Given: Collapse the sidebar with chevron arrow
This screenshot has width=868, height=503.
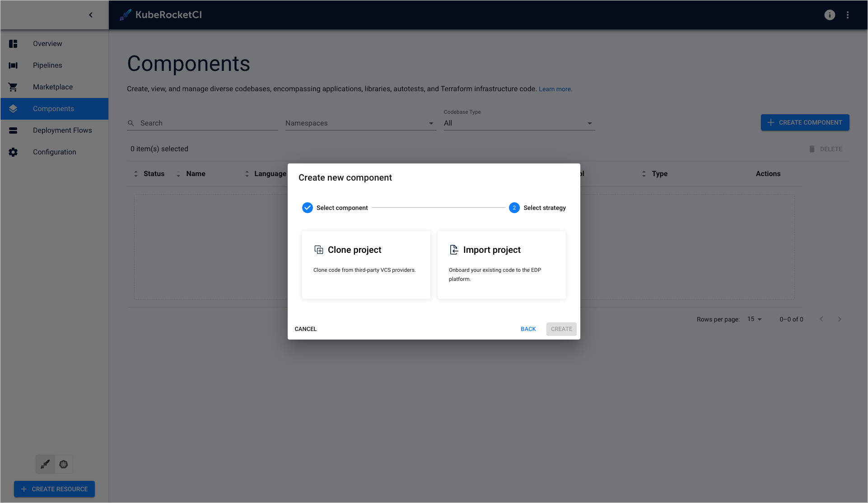Looking at the screenshot, I should pyautogui.click(x=91, y=15).
